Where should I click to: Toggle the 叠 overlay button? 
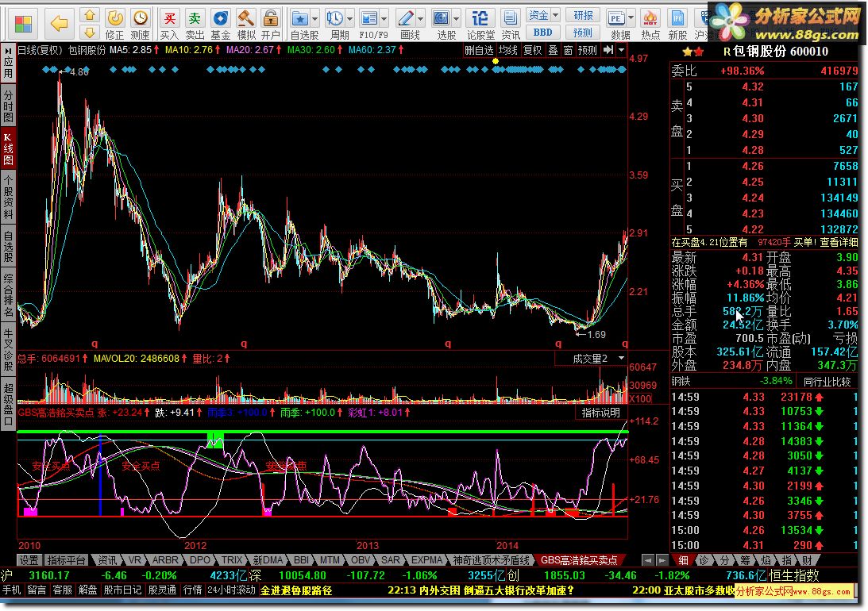coord(553,50)
